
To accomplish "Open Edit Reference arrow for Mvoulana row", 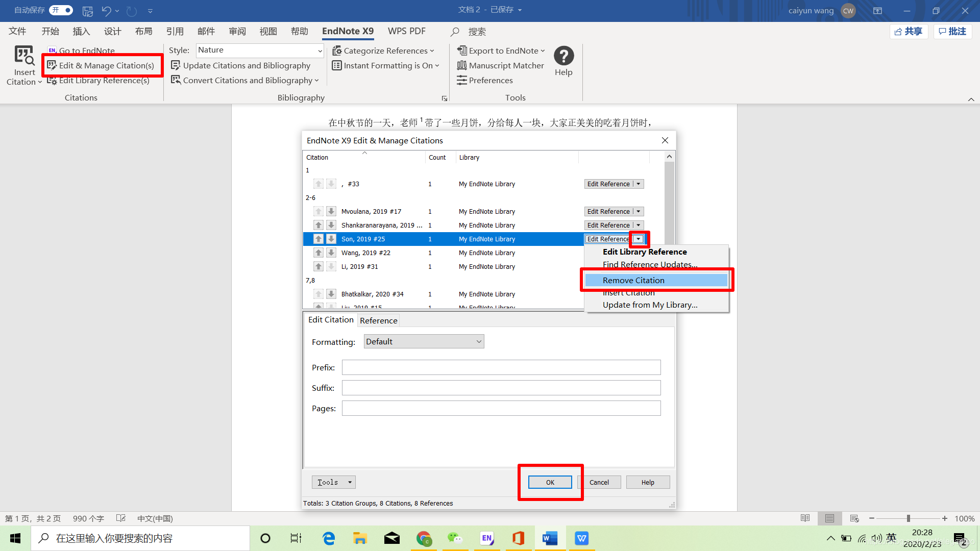I will [638, 211].
